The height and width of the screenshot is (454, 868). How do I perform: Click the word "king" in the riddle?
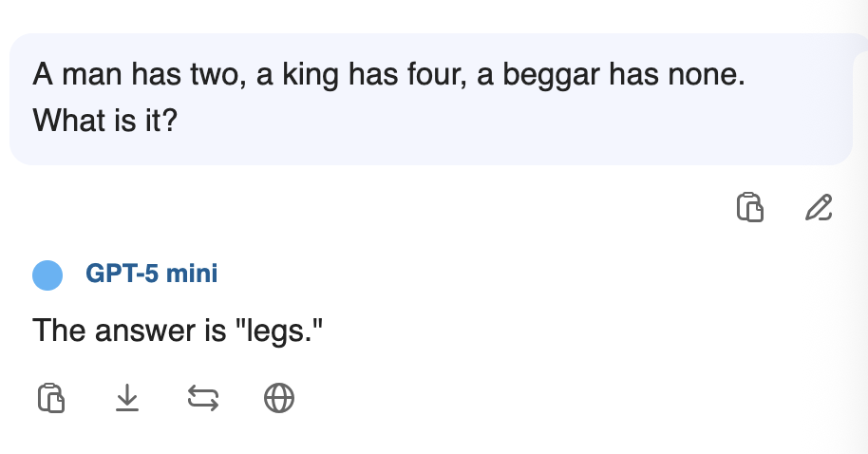coord(312,76)
